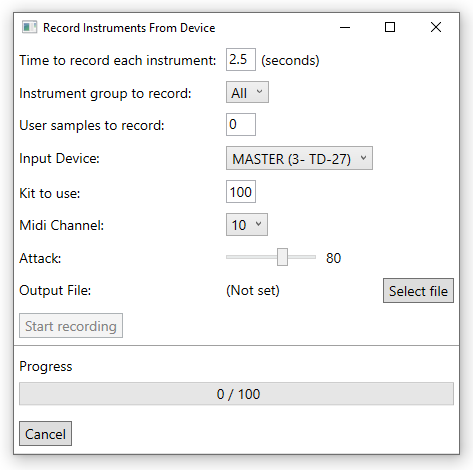Click the Kit to use text box

[x=241, y=192]
